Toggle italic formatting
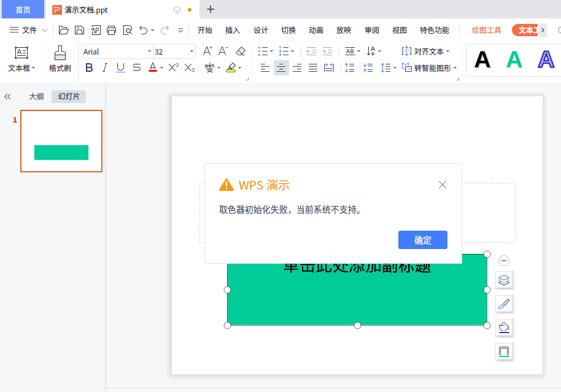This screenshot has width=561, height=392. [104, 68]
